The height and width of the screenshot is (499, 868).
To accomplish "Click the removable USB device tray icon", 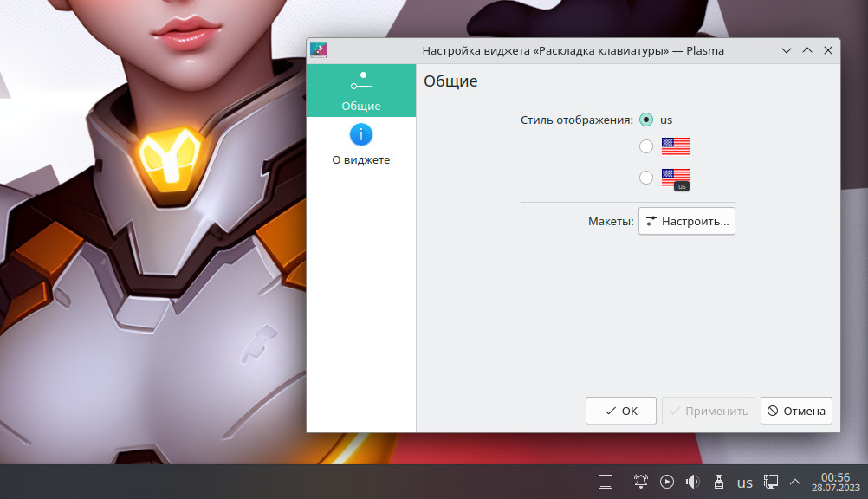I will [718, 482].
